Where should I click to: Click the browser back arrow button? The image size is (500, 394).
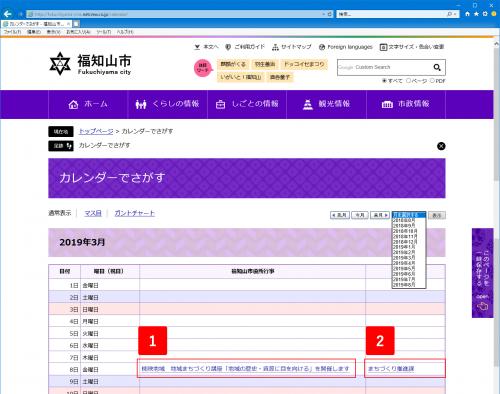tap(7, 14)
